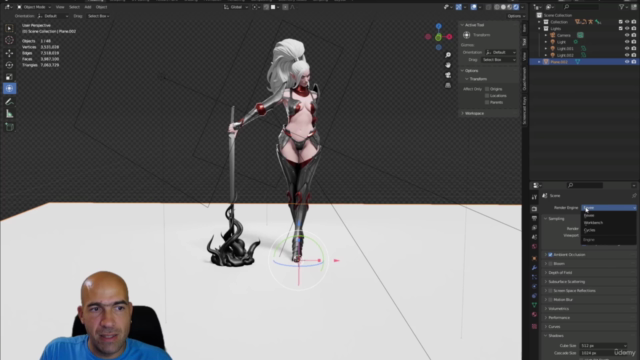Select the Cursor tool in left toolbar
Screen dimensions: 640x360
(x=9, y=40)
